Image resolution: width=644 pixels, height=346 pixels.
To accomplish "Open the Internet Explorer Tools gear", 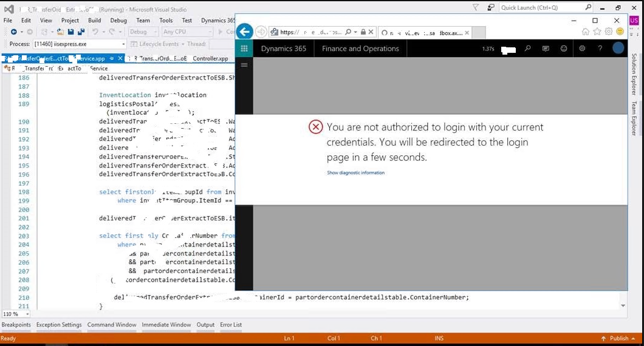I will [609, 32].
